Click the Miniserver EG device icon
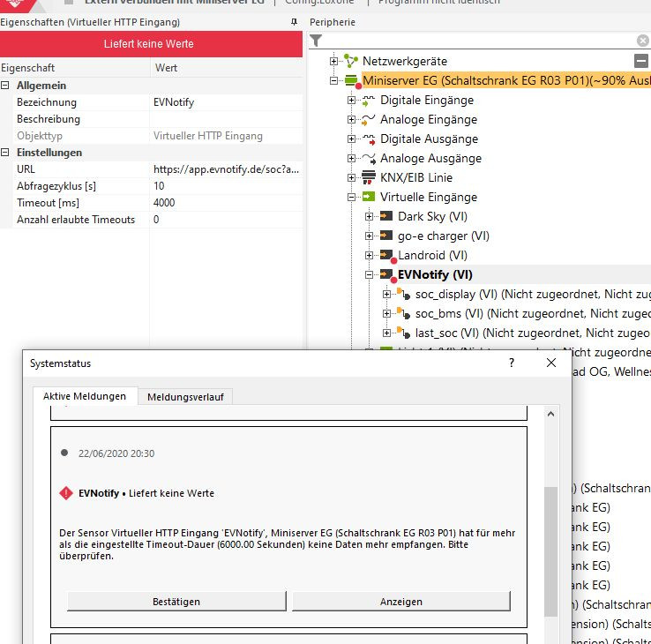 click(352, 80)
